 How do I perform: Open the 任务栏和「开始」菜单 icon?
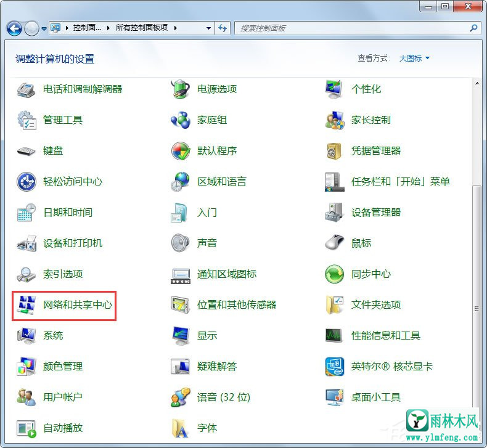[334, 182]
